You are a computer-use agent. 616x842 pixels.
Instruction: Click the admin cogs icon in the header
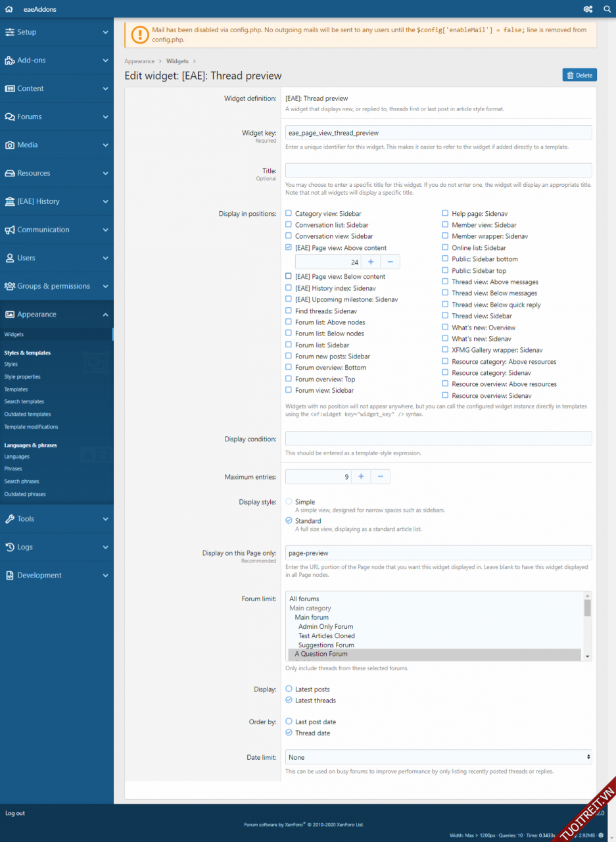[588, 9]
